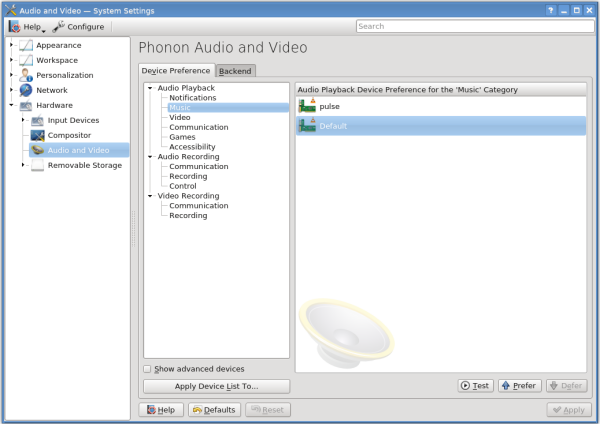The image size is (600, 424).
Task: Click the Personalization user icon
Action: pyautogui.click(x=26, y=75)
